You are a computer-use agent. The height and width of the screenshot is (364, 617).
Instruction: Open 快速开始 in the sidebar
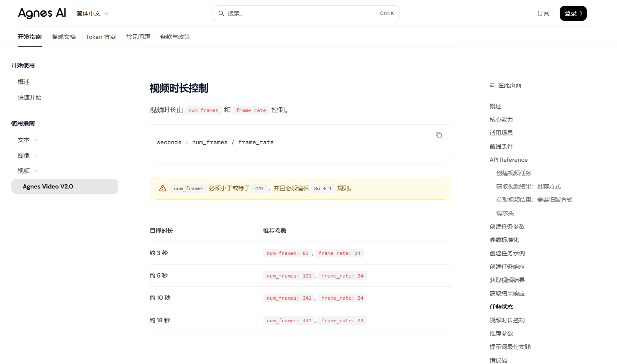pyautogui.click(x=30, y=97)
